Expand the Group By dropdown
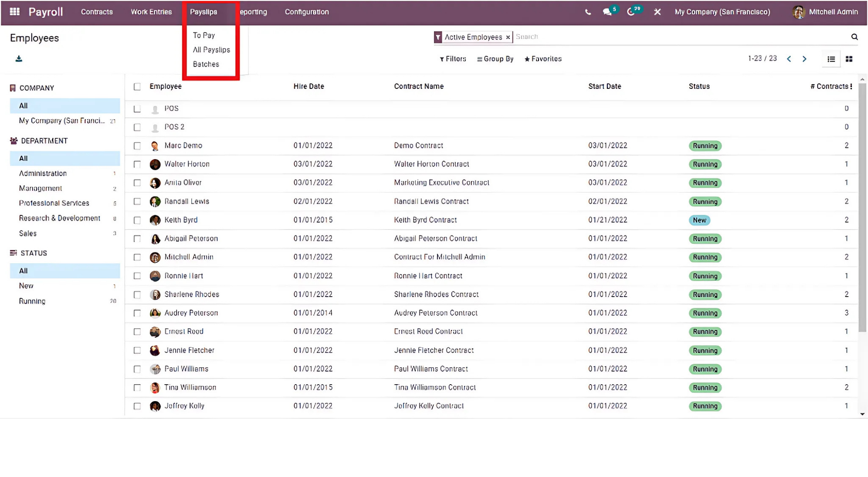This screenshot has height=477, width=868. [495, 59]
